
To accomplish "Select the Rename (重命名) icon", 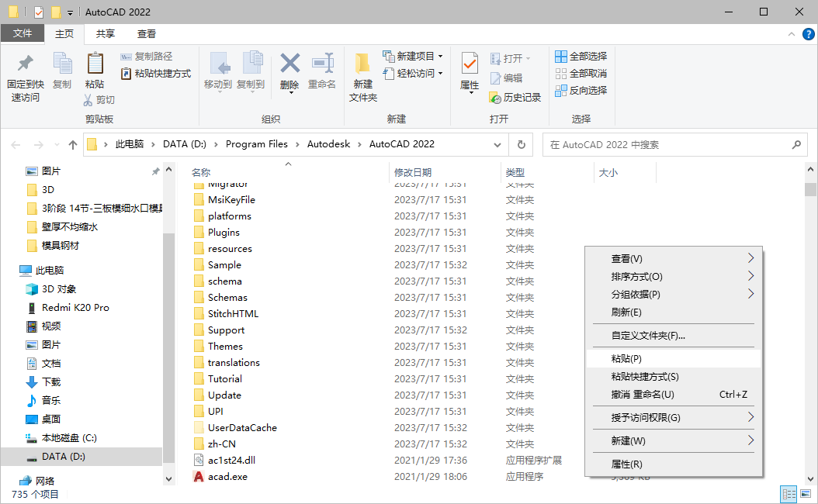I will pos(323,74).
